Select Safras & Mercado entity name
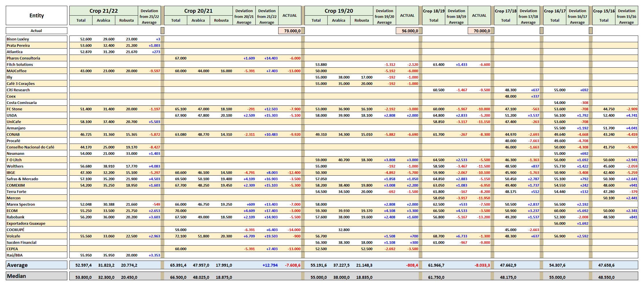 point(22,179)
